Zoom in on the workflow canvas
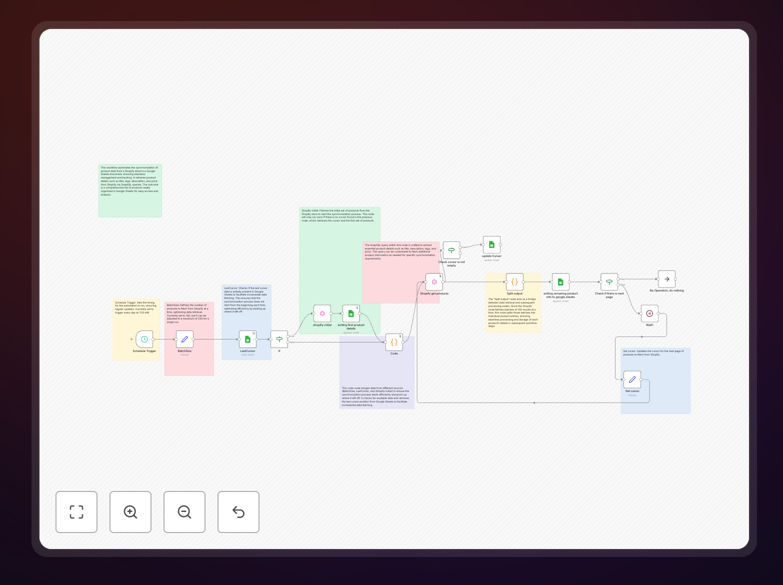 pyautogui.click(x=130, y=512)
